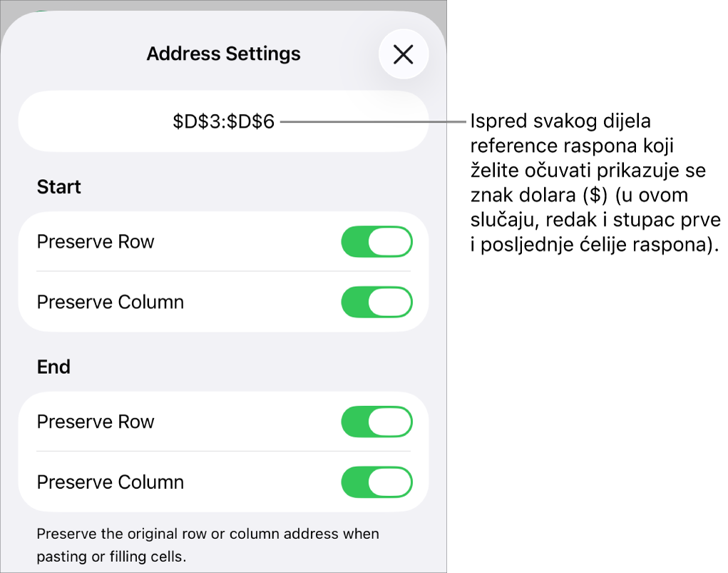Disable Preserve Row under Start
The width and height of the screenshot is (728, 573).
tap(376, 242)
